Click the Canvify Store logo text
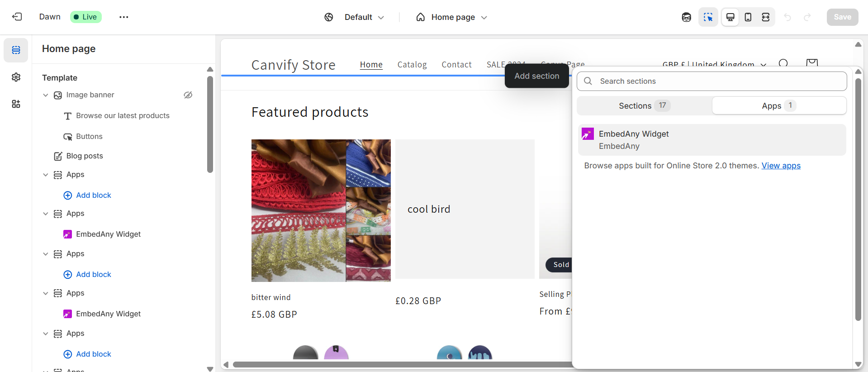The width and height of the screenshot is (868, 372). point(294,65)
